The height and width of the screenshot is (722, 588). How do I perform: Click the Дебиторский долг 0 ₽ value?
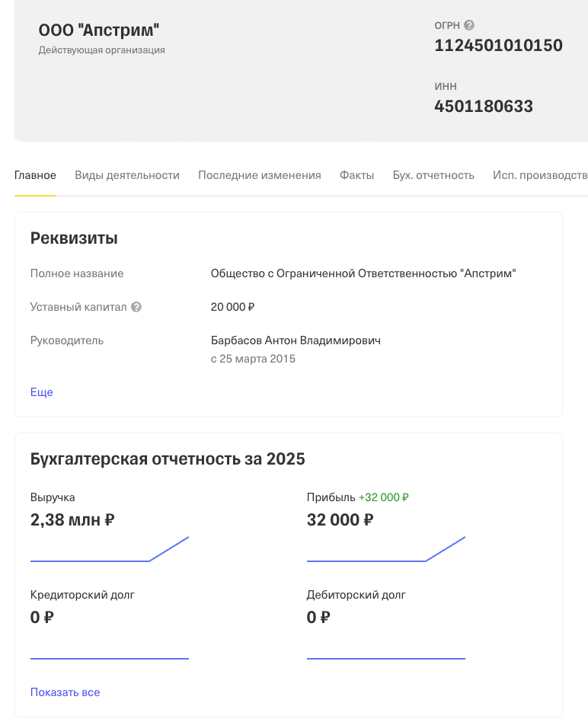pyautogui.click(x=318, y=617)
